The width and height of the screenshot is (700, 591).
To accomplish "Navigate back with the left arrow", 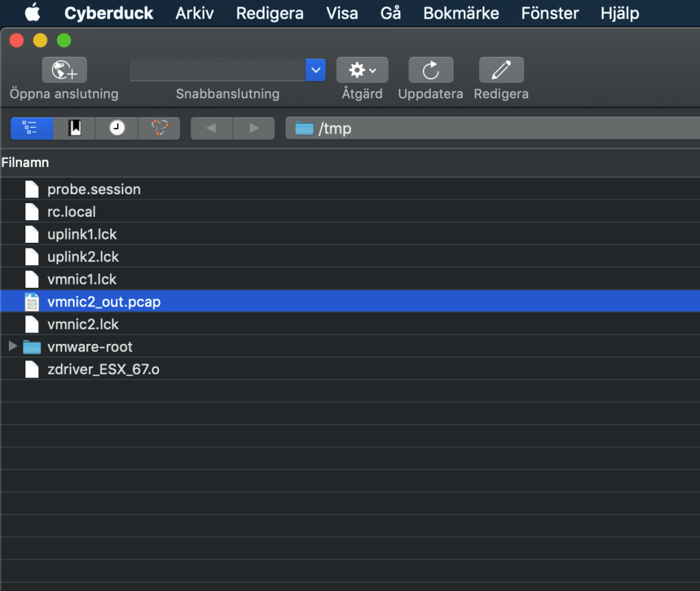I will [211, 128].
